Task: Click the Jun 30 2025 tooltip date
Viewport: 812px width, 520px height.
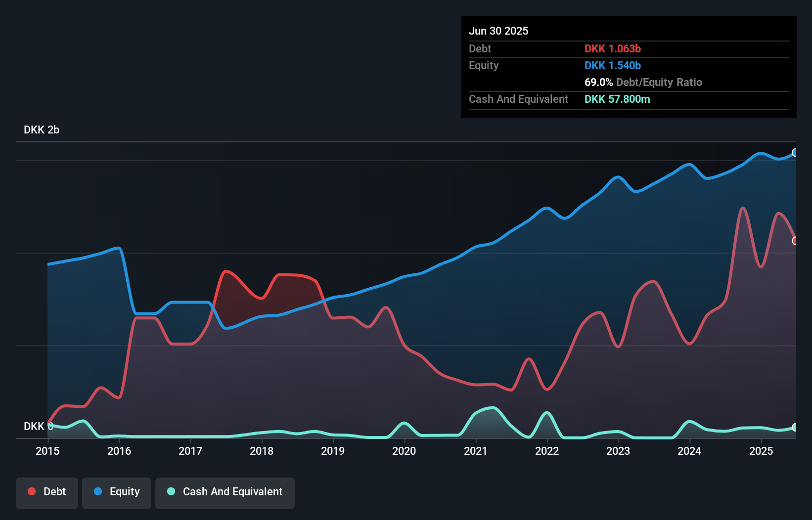Action: pos(498,31)
